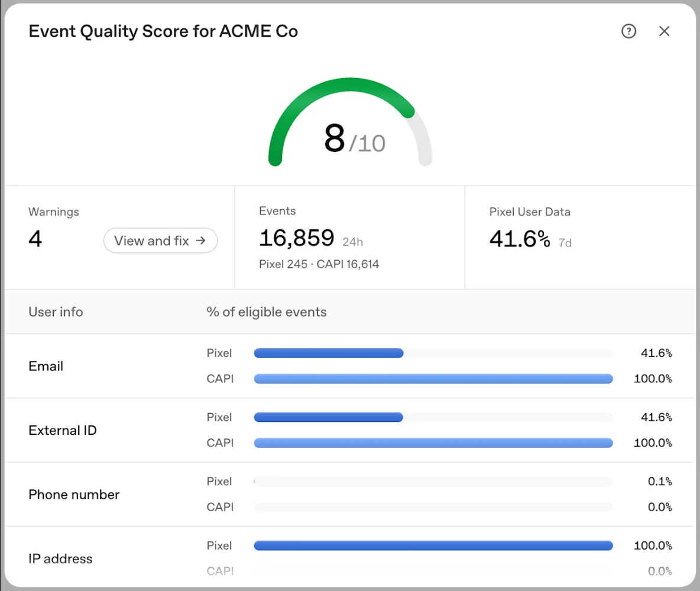
Task: Click the CAPI label in Phone number row
Action: [x=220, y=507]
